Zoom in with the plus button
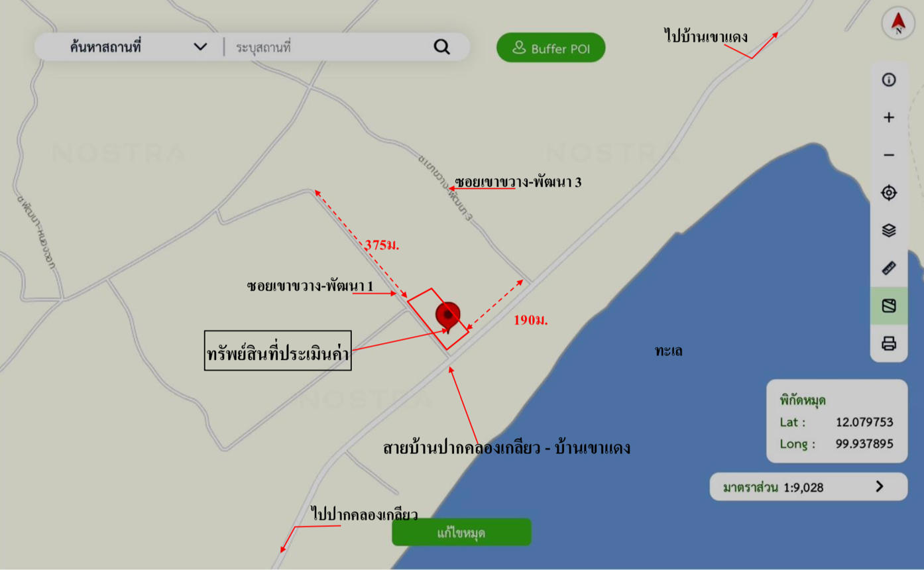 [x=889, y=117]
